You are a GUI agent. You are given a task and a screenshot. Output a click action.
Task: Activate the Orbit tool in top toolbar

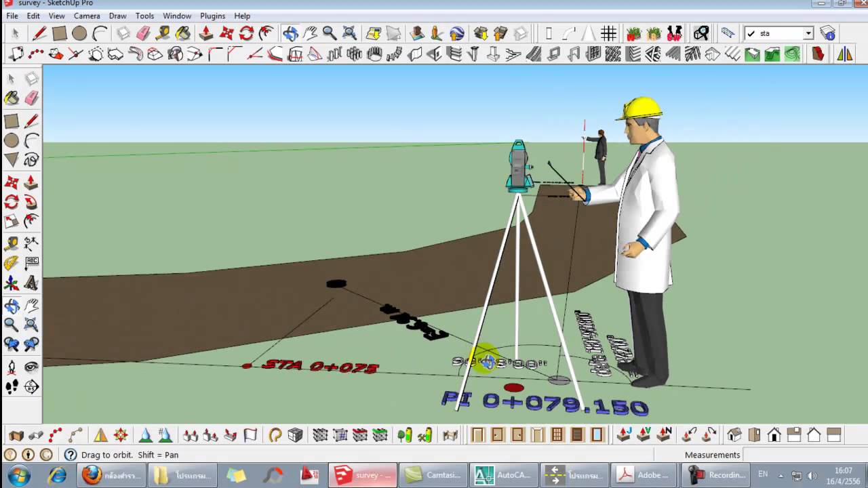pyautogui.click(x=290, y=33)
